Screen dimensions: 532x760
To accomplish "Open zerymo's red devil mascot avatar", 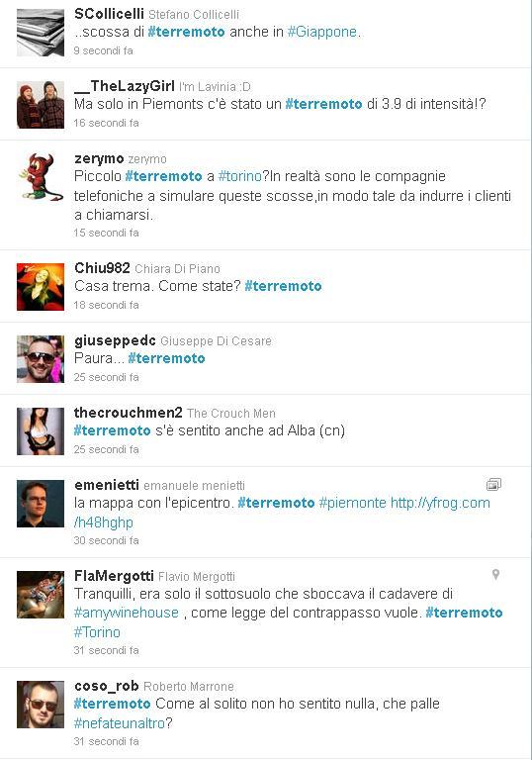I will click(x=41, y=177).
